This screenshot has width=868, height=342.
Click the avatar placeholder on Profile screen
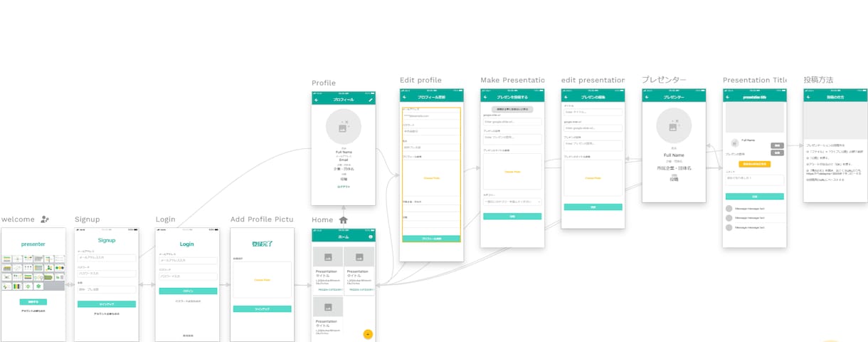(x=344, y=126)
